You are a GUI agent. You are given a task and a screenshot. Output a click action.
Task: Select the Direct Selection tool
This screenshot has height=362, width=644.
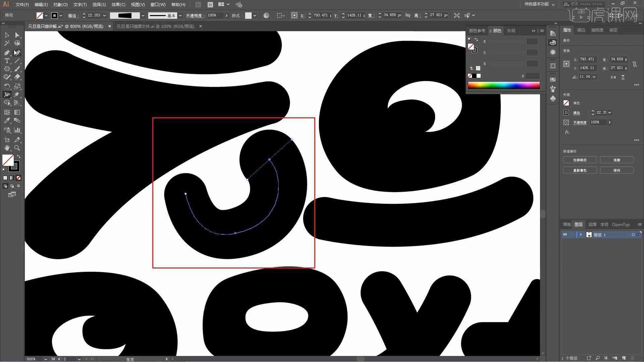17,35
